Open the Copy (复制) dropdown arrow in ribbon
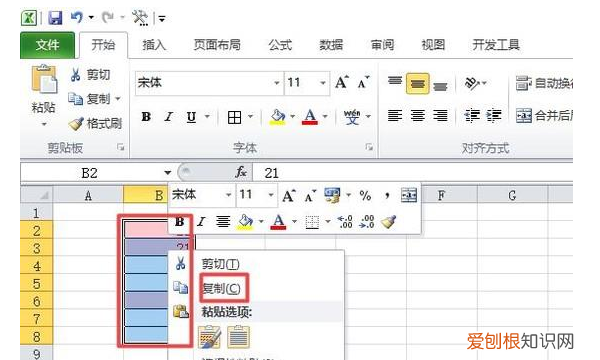This screenshot has width=600, height=360. point(118,99)
